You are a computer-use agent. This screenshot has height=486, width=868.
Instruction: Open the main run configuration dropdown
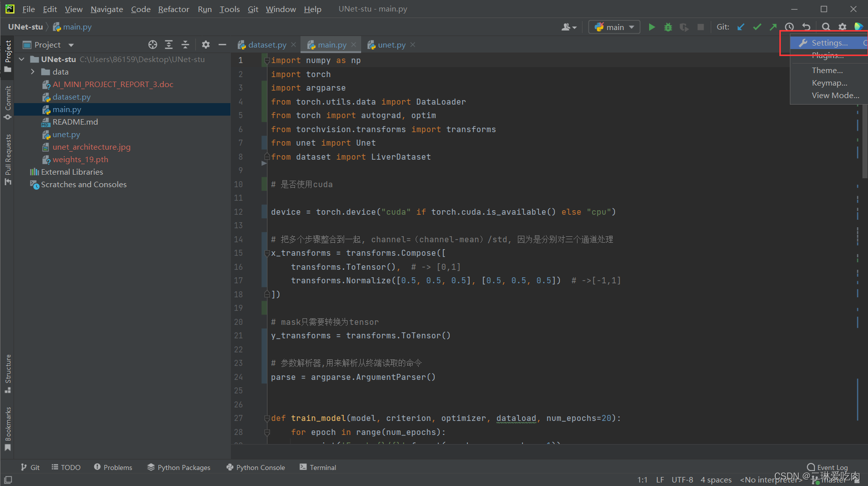tap(615, 27)
